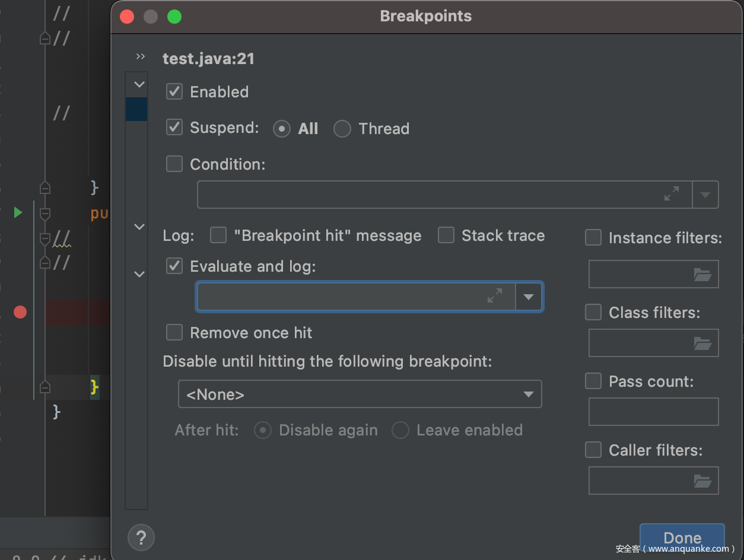Open Instance filters folder browse icon
The width and height of the screenshot is (744, 560).
click(702, 274)
